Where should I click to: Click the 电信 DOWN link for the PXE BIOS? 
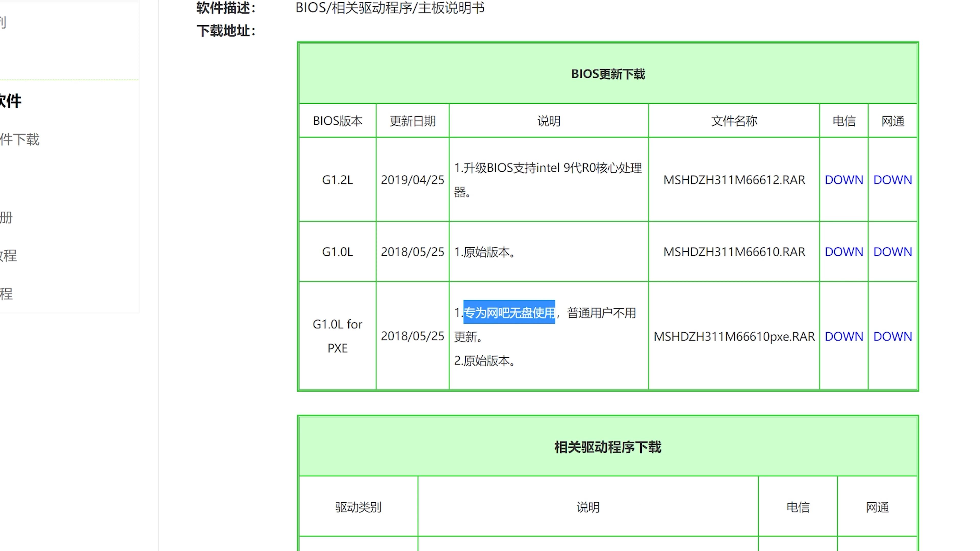click(843, 336)
